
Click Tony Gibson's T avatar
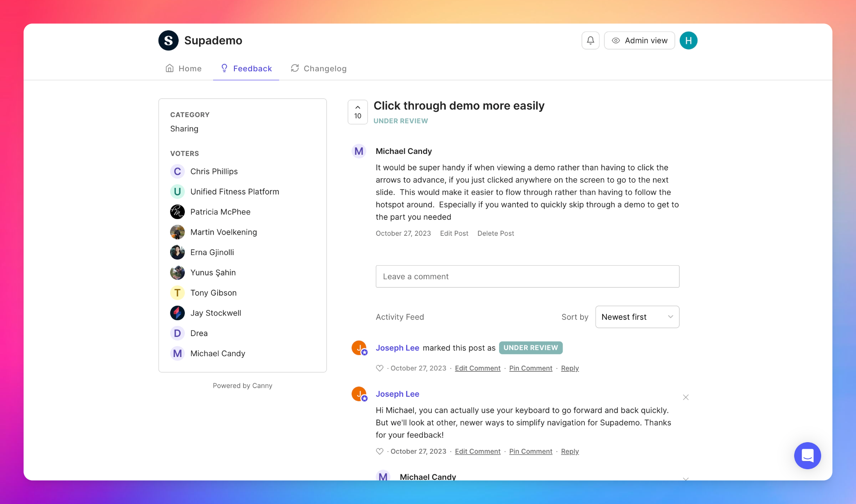tap(177, 293)
